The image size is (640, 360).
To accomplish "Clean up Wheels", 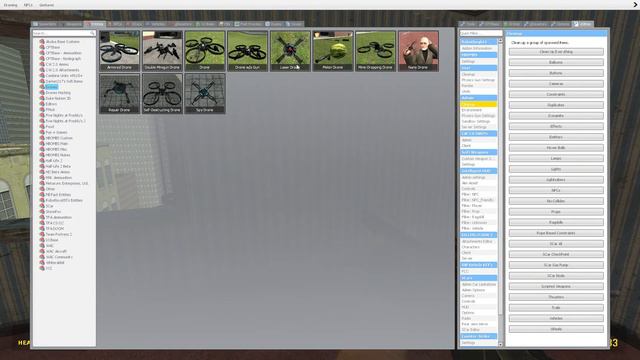I will click(556, 329).
